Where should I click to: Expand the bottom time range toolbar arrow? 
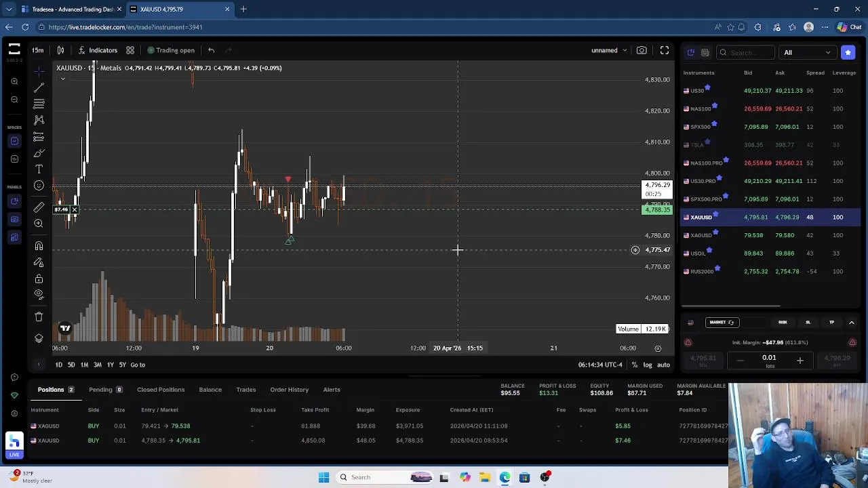(x=39, y=365)
